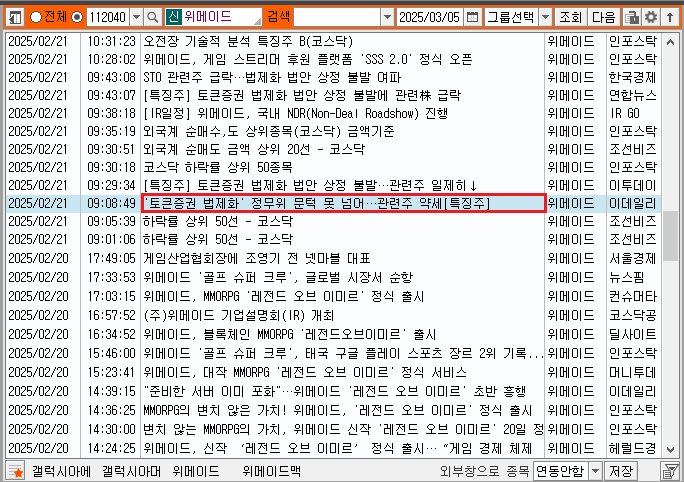This screenshot has height=482, width=684.
Task: Click the date field 2025/03/05
Action: tap(430, 17)
